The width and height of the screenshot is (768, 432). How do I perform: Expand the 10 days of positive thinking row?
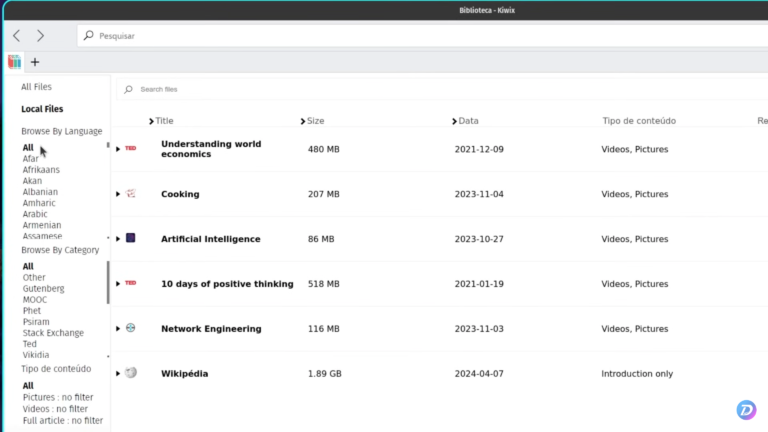[118, 284]
